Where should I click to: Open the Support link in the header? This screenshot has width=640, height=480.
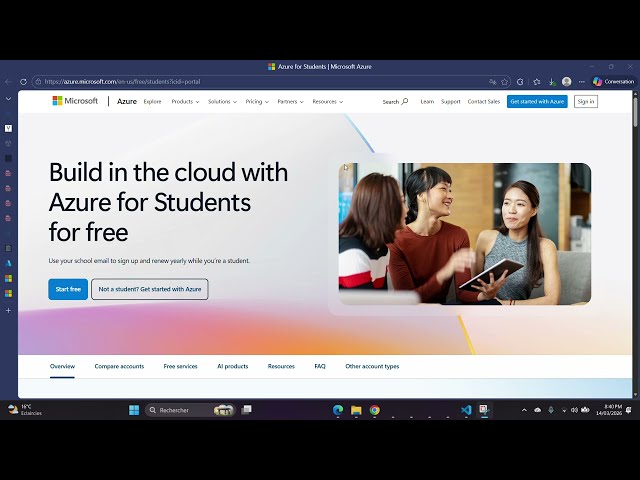pyautogui.click(x=451, y=102)
